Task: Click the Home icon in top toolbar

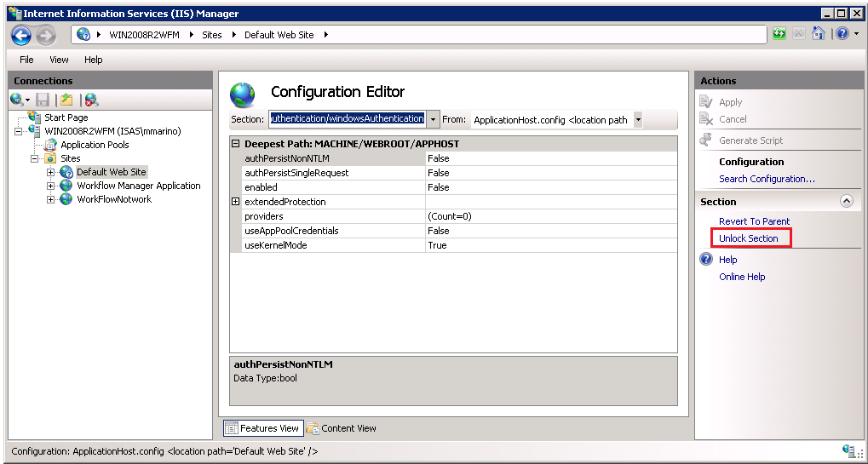Action: coord(819,34)
